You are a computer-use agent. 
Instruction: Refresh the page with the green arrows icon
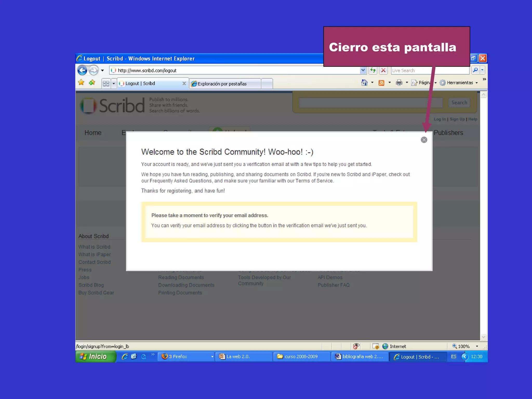tap(373, 70)
